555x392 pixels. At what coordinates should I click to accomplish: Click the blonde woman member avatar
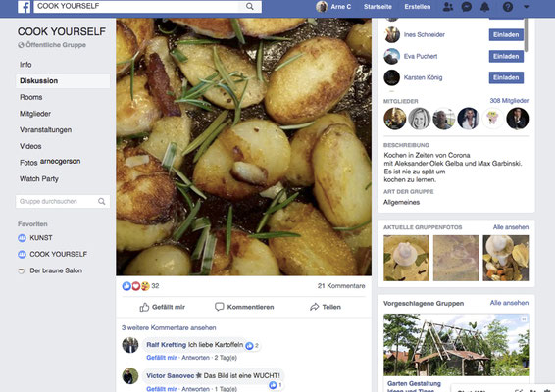point(420,119)
